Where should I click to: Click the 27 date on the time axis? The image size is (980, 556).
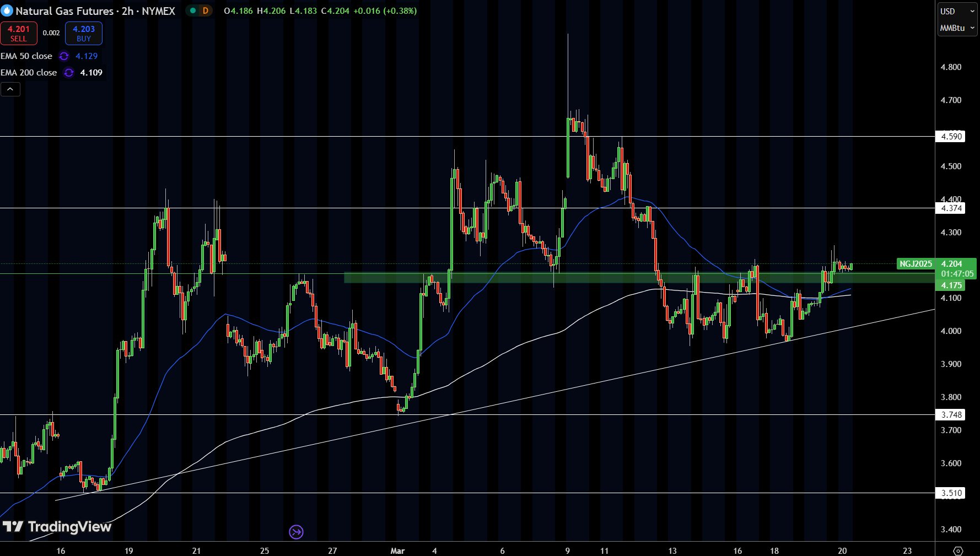pyautogui.click(x=332, y=551)
